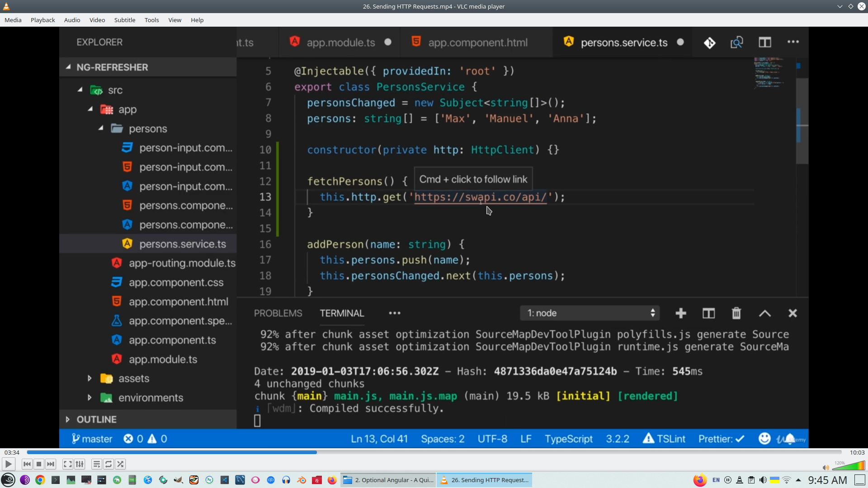Toggle loop repeat mode
Screen dimensions: 868x488
(108, 464)
